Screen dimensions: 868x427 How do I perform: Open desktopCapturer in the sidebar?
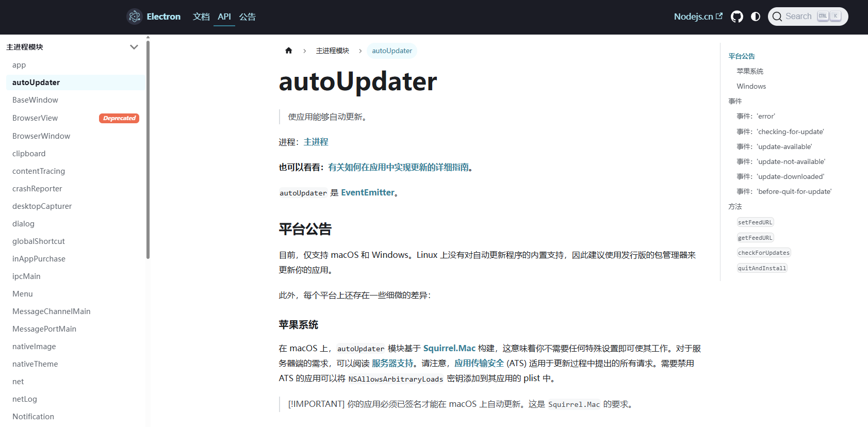pyautogui.click(x=75, y=206)
